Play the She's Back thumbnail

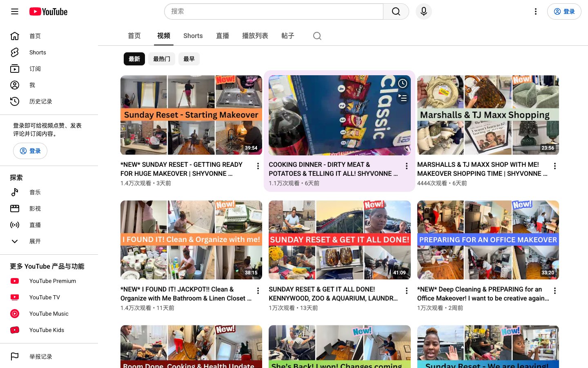pyautogui.click(x=340, y=347)
